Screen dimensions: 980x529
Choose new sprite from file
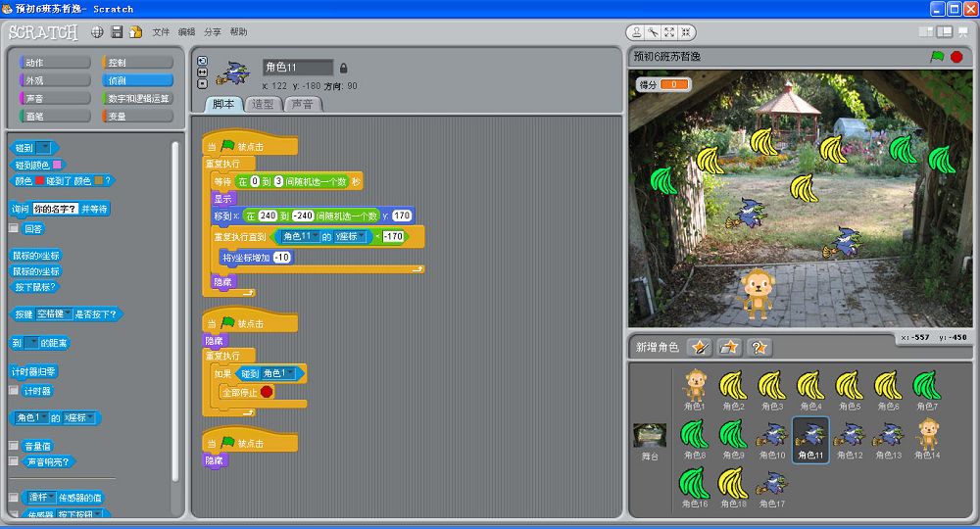pos(729,347)
